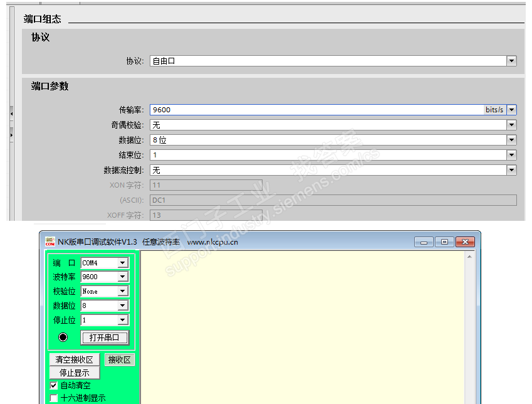
Task: Maximize the NK serial debug window
Action: [x=444, y=242]
